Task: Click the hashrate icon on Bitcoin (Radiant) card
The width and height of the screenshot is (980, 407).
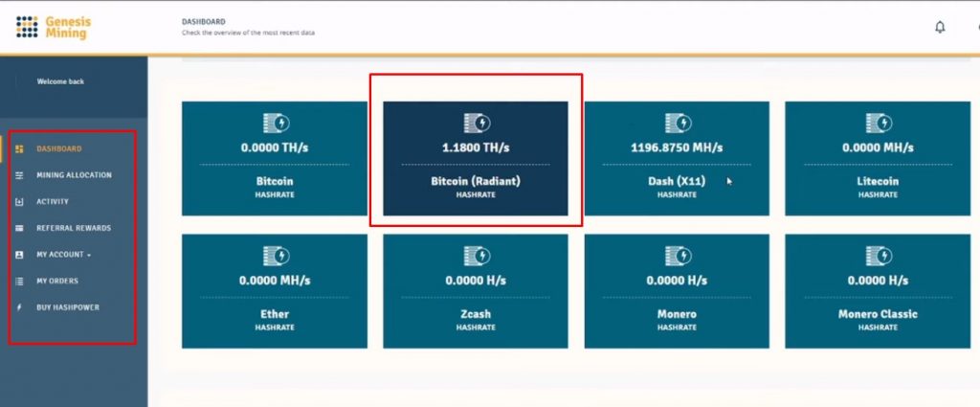Action: coord(477,124)
